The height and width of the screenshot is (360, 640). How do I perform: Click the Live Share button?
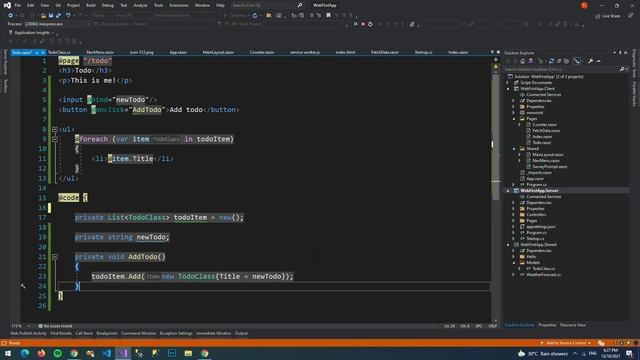tap(607, 16)
